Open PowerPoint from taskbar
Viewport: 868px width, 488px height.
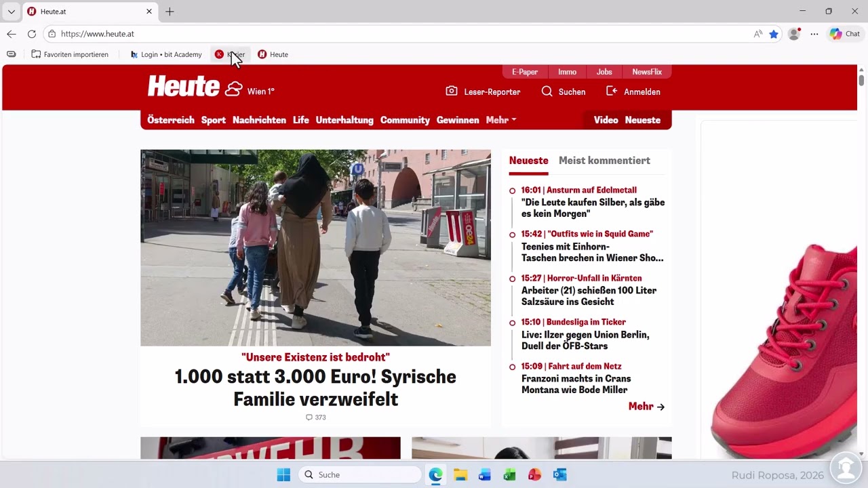coord(535,474)
